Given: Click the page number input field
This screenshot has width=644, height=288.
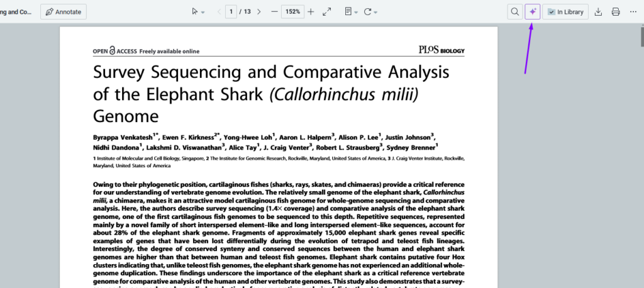Looking at the screenshot, I should [232, 12].
